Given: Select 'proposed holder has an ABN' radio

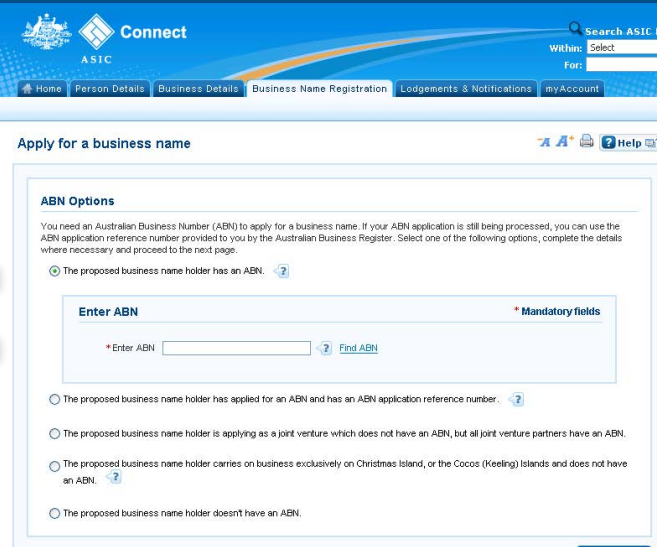Looking at the screenshot, I should pos(54,271).
